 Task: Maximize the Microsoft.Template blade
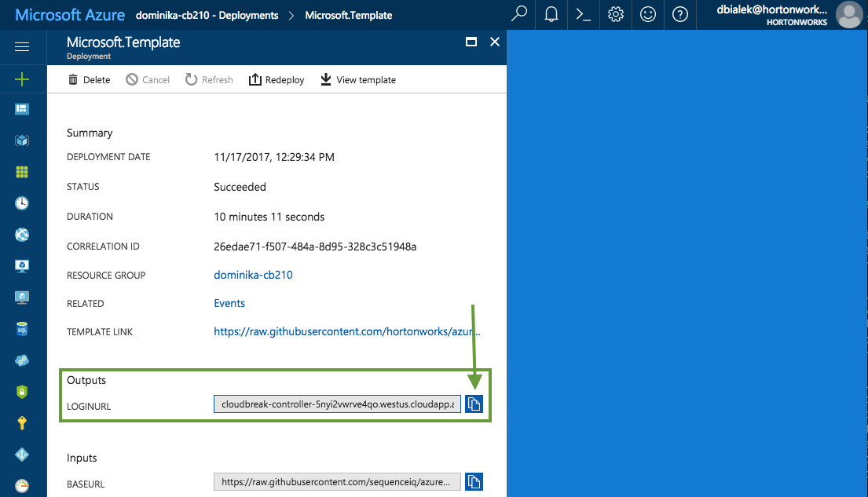click(x=471, y=42)
